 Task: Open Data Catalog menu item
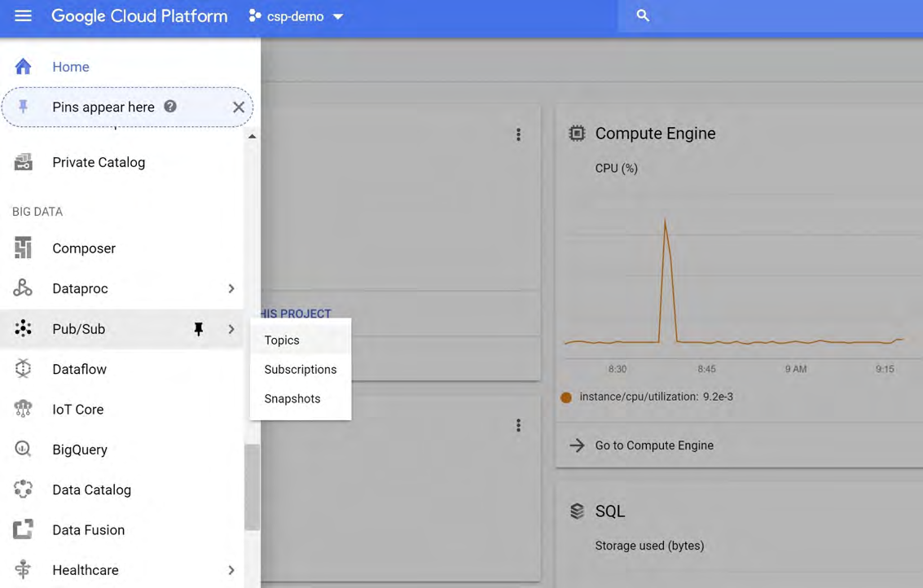[x=91, y=489]
